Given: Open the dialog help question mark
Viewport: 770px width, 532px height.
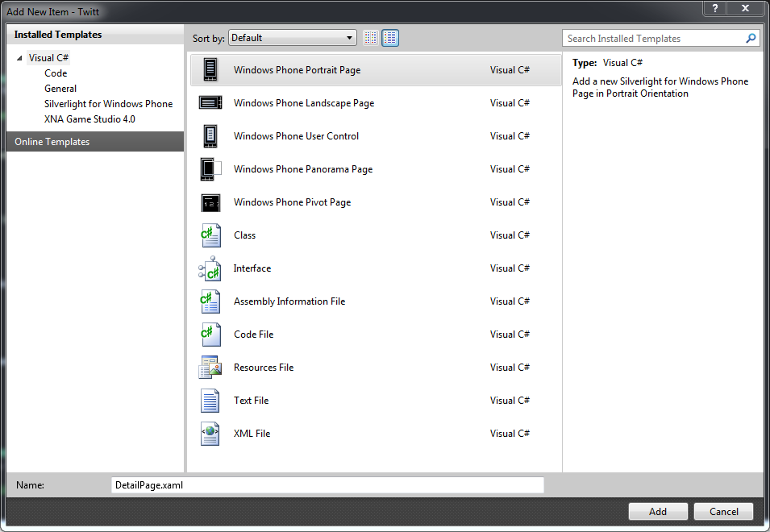Looking at the screenshot, I should pos(715,8).
